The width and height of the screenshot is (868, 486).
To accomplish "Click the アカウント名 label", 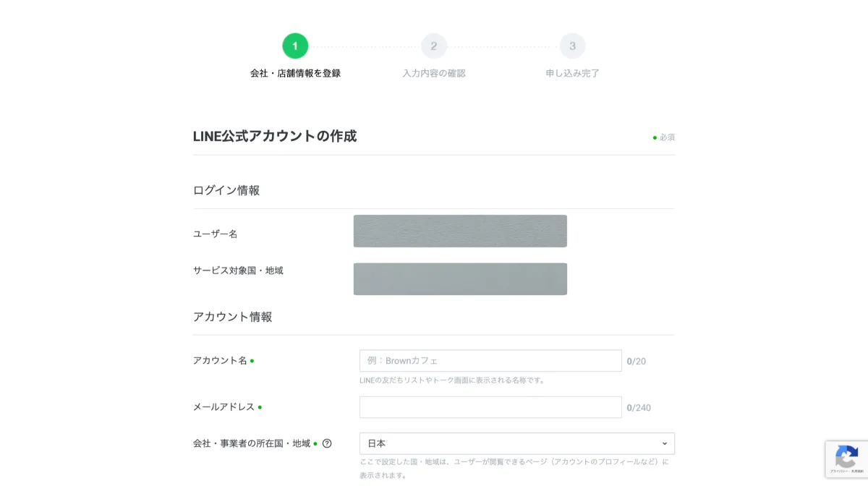I will point(220,361).
